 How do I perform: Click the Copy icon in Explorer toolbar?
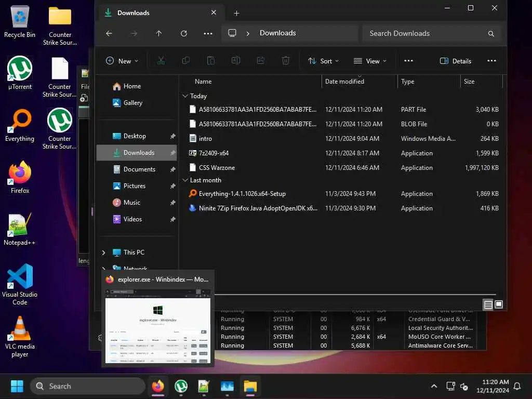click(186, 61)
